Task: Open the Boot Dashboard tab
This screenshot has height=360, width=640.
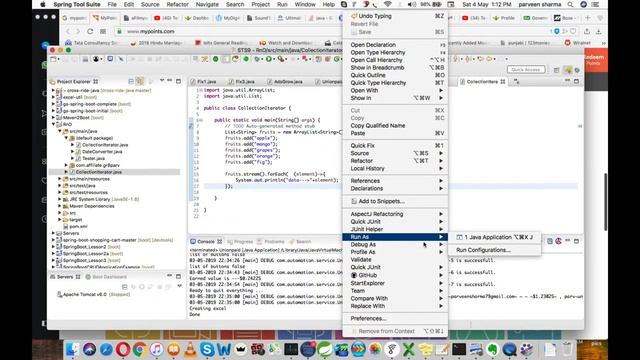Action: [x=106, y=277]
